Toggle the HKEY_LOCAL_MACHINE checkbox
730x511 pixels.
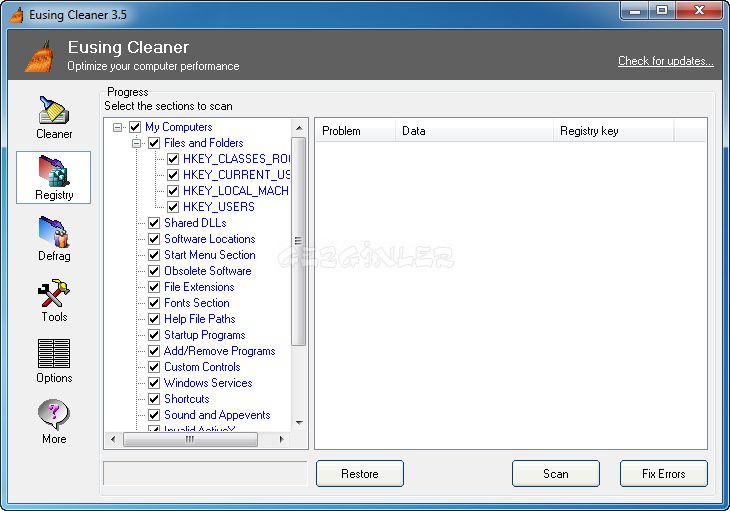[173, 191]
